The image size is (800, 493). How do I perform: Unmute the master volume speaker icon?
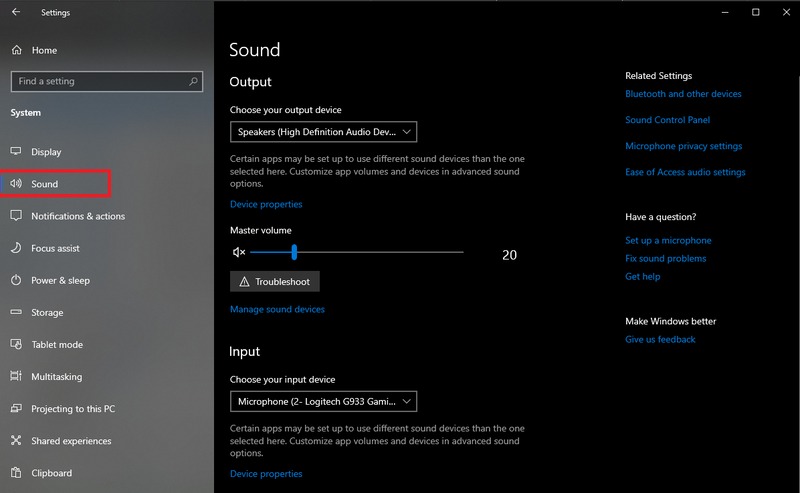(x=239, y=254)
